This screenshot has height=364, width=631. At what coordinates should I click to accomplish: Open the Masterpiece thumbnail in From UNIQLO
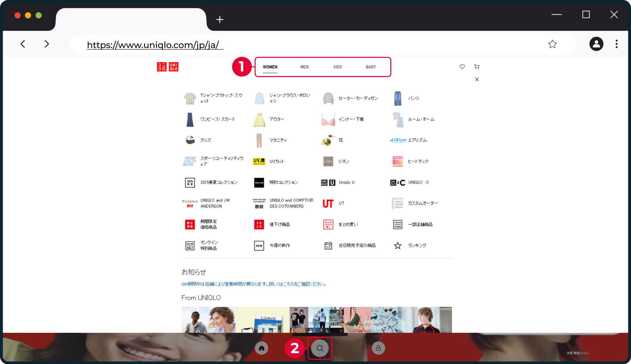click(371, 320)
